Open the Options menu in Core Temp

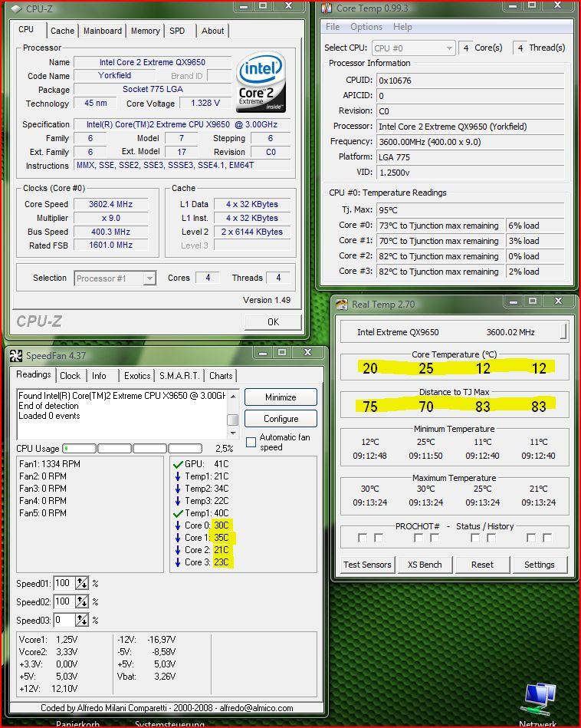[366, 26]
